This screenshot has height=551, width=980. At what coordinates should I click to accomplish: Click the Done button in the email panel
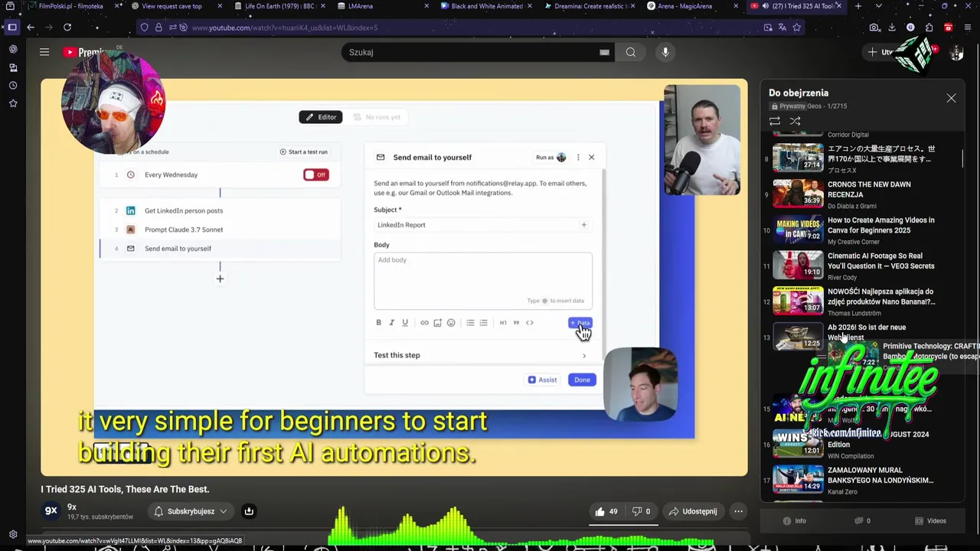click(582, 380)
